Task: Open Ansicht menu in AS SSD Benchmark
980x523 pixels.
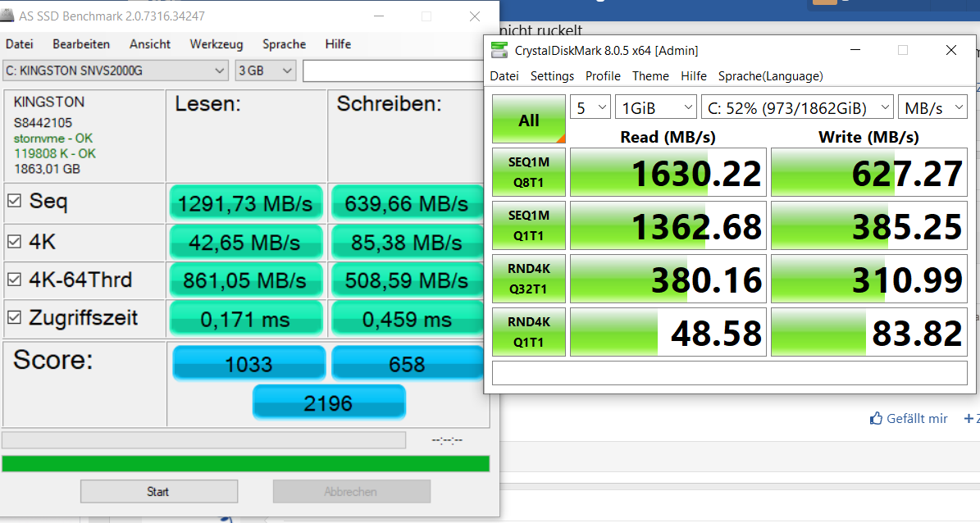Action: [x=150, y=43]
